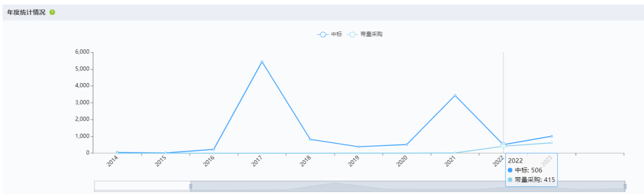Screen dimensions: 644x194
Task: Click the right handle of the zoom slider
Action: click(625, 186)
